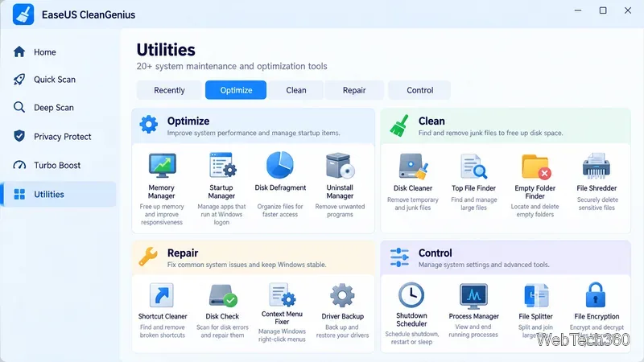Viewport: 644px width, 362px height.
Task: Click 'Organize files for faster access' text
Action: coord(280,210)
